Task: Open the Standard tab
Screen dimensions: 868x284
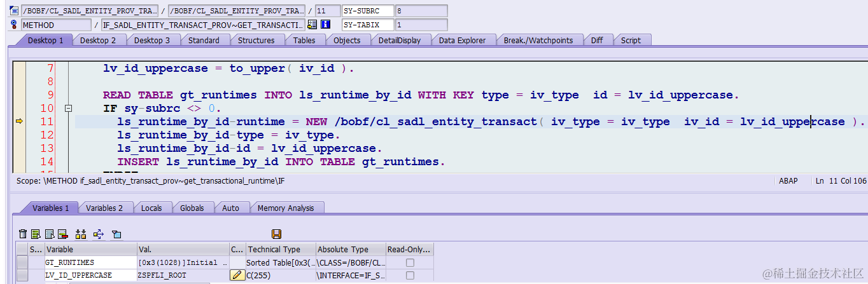Action: tap(204, 40)
